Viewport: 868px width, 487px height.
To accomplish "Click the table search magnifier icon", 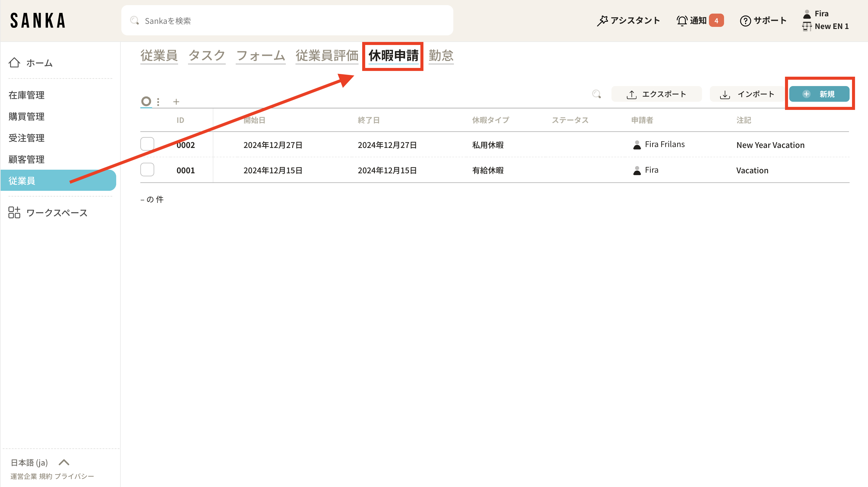I will (596, 94).
